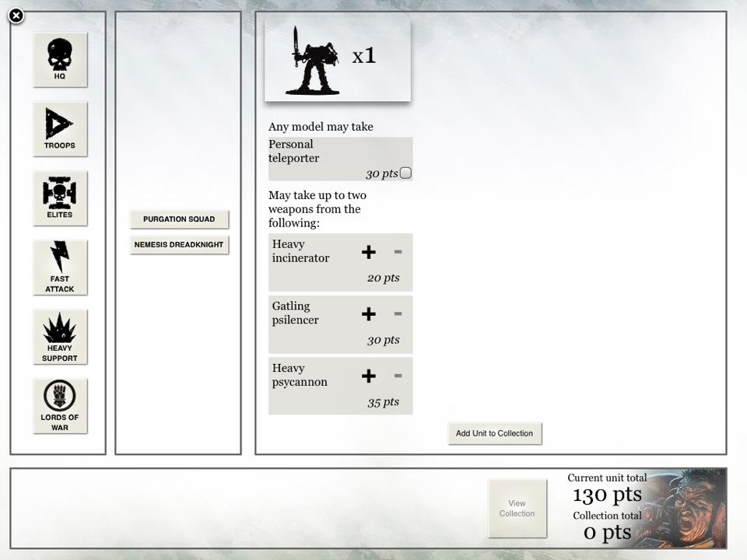Screen dimensions: 747x560
Task: Open the Elites category
Action: [60, 198]
